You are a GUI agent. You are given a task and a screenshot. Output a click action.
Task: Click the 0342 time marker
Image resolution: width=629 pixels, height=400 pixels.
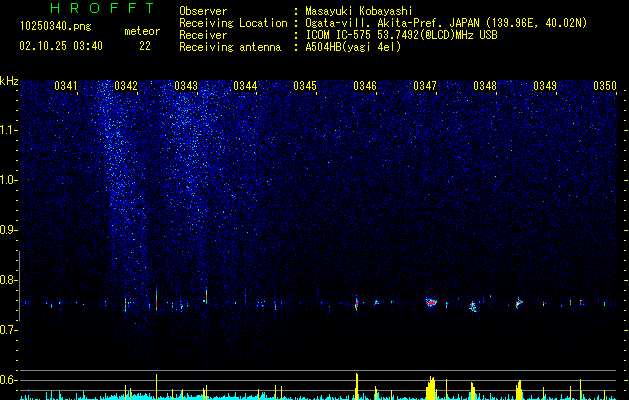tap(126, 86)
